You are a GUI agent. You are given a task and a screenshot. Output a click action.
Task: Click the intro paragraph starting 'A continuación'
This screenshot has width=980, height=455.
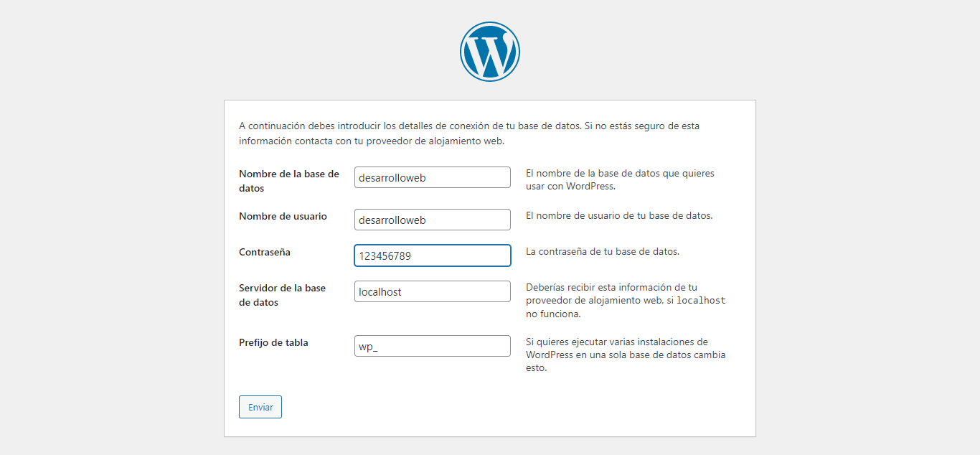pyautogui.click(x=469, y=133)
